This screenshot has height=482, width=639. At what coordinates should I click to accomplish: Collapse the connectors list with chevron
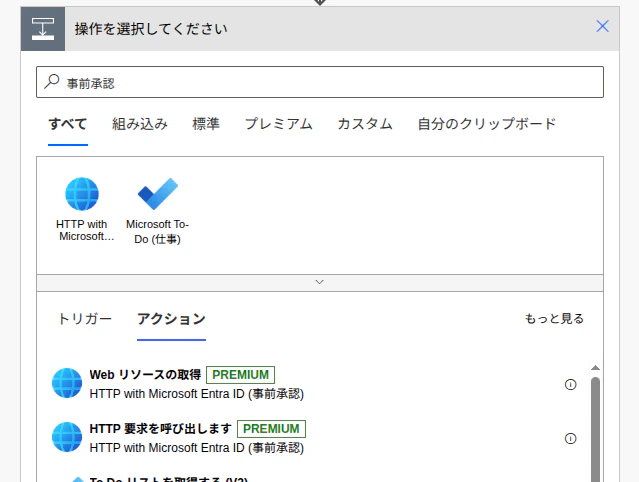(320, 282)
